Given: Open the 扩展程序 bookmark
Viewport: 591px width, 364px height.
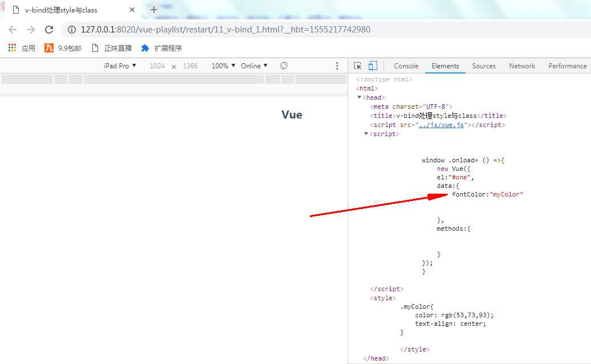Looking at the screenshot, I should (162, 48).
